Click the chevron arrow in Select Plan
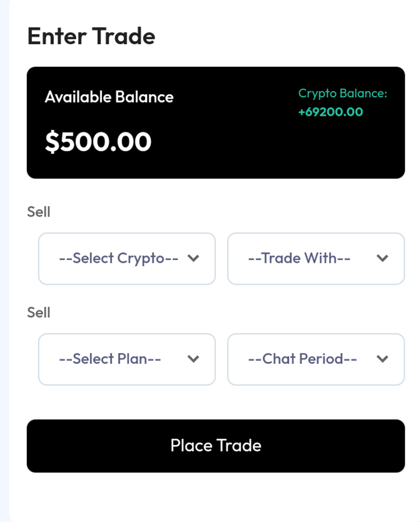Viewport: 420px width, 522px height. tap(193, 359)
